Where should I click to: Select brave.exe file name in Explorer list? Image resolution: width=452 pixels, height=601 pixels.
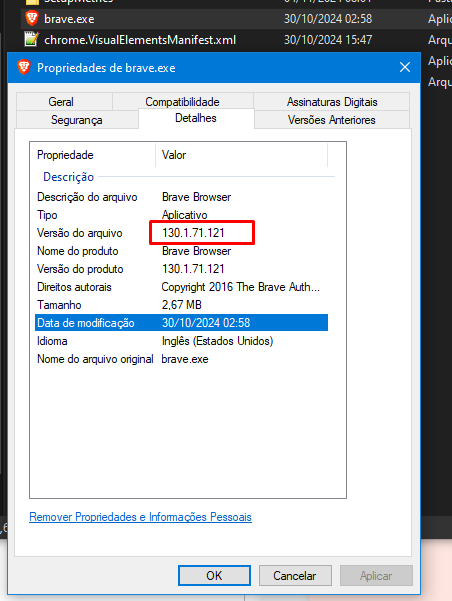click(69, 19)
